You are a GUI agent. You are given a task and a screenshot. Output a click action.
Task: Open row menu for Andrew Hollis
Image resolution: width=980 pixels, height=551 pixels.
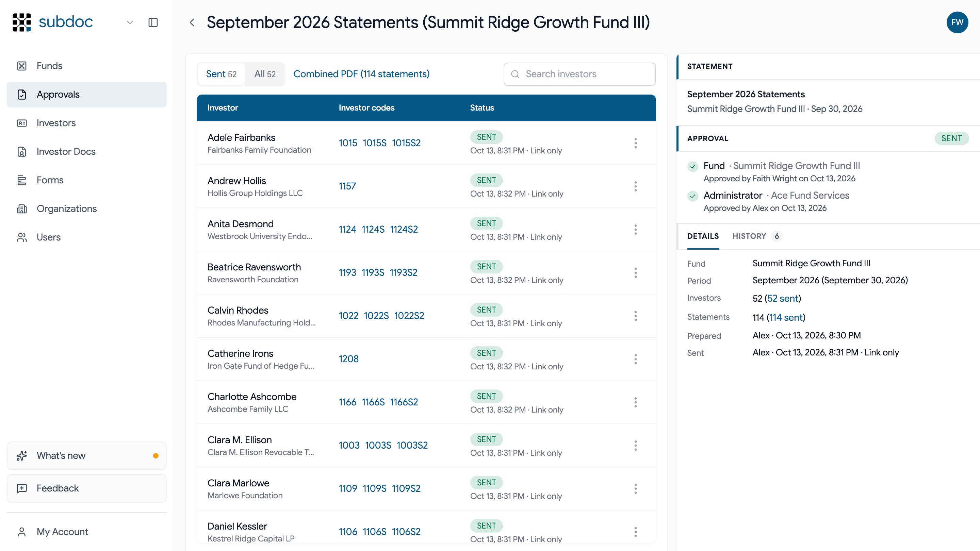635,186
